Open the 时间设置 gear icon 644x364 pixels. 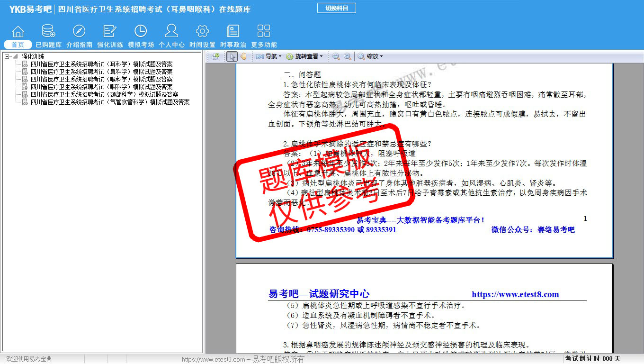(202, 31)
